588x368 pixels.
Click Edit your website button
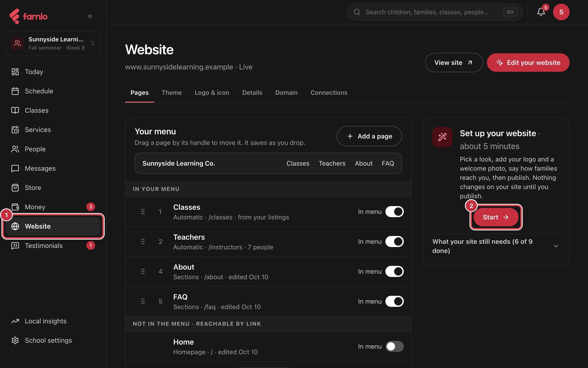point(528,63)
